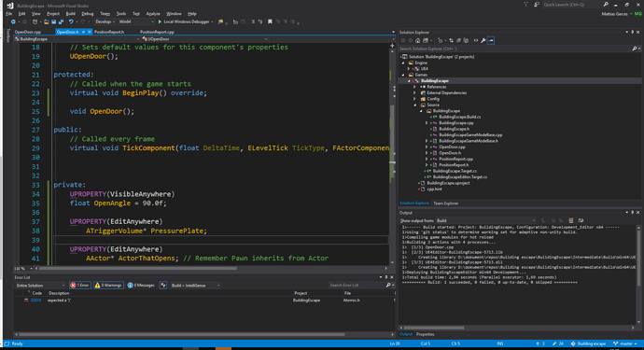Open Properties via the wrench icon
The height and width of the screenshot is (350, 644).
point(483,41)
